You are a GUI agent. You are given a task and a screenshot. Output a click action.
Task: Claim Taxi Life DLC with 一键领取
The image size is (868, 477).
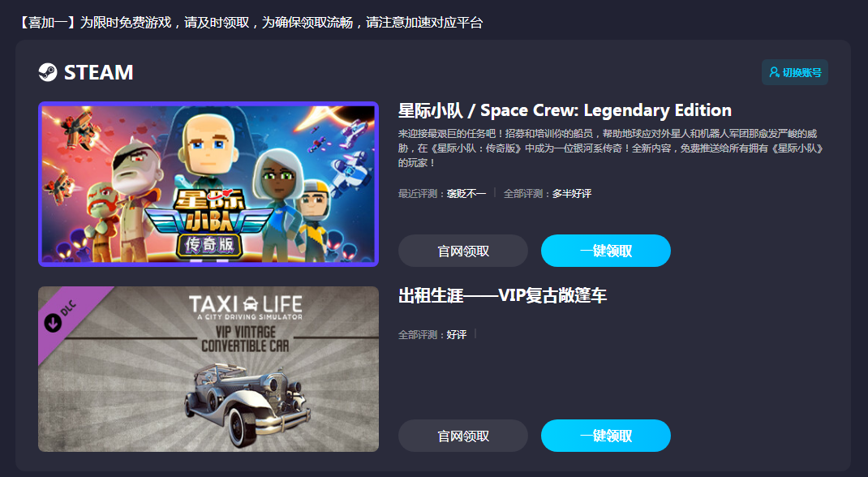pyautogui.click(x=606, y=436)
